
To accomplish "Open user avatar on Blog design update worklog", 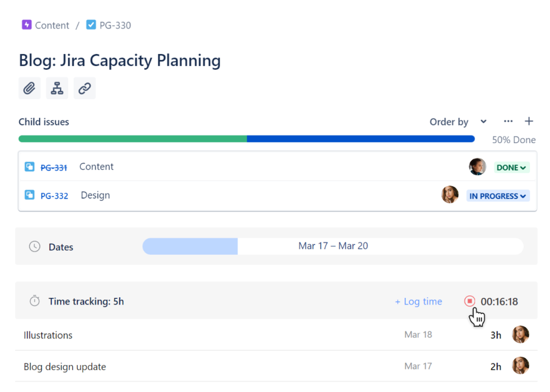I will pos(520,366).
